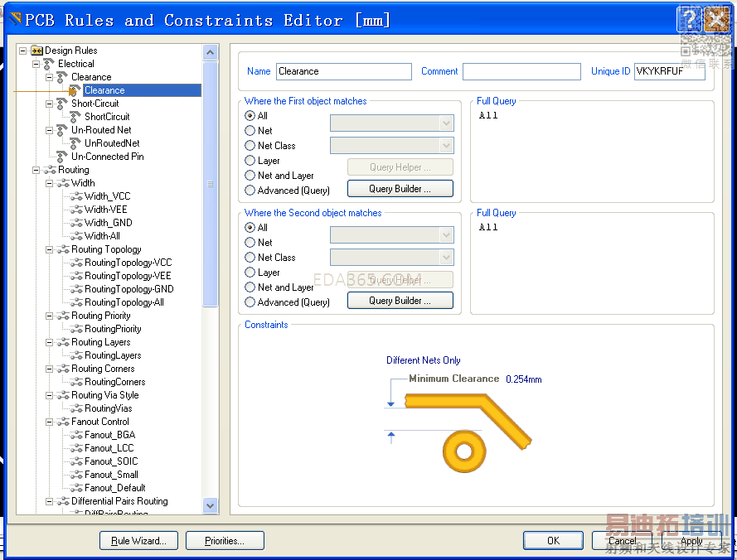Open Query Builder for First object
The height and width of the screenshot is (560, 737).
point(400,189)
